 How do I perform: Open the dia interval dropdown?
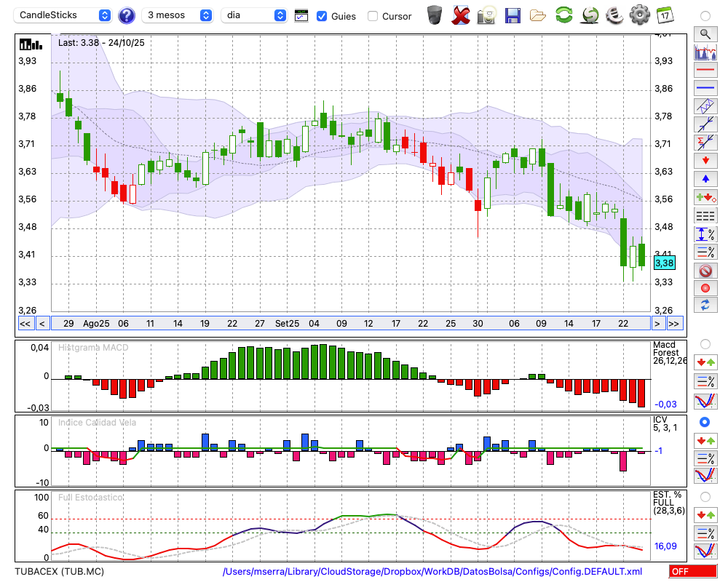click(254, 15)
